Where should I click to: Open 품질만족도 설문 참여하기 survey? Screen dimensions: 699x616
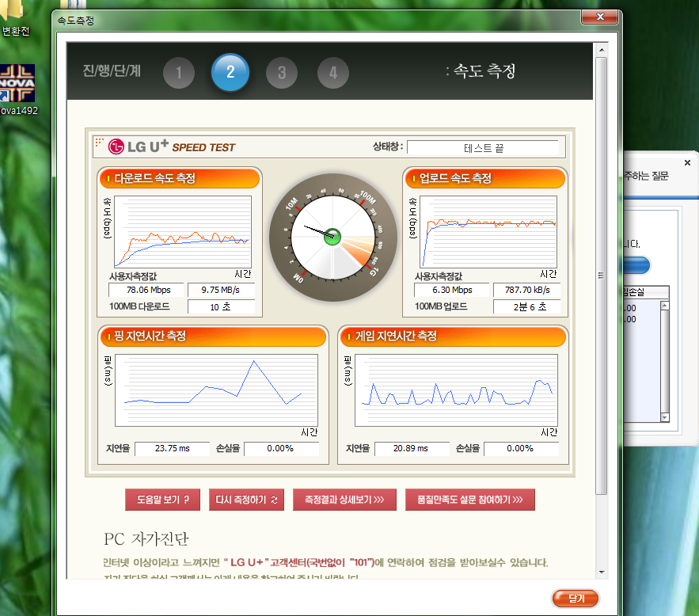(470, 500)
